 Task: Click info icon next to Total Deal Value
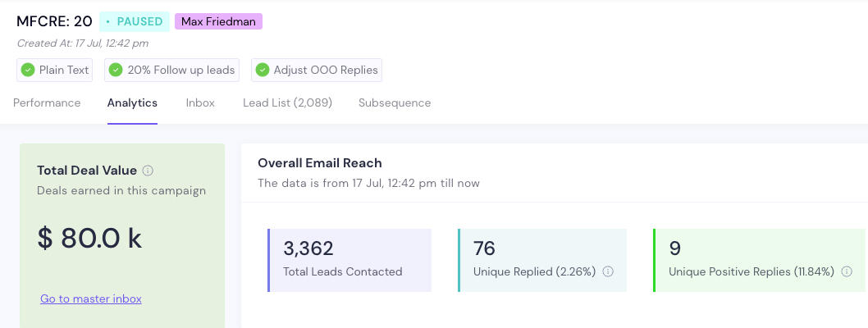click(x=148, y=171)
